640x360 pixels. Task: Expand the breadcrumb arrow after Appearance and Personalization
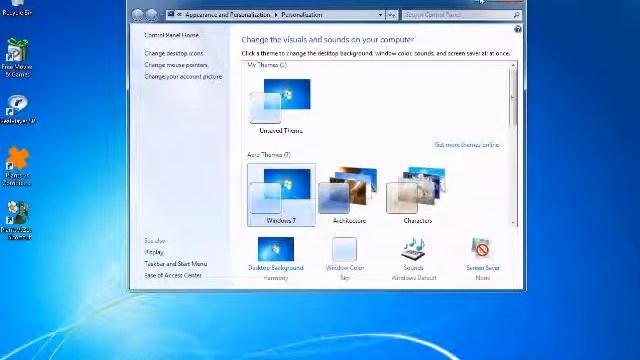tap(276, 15)
